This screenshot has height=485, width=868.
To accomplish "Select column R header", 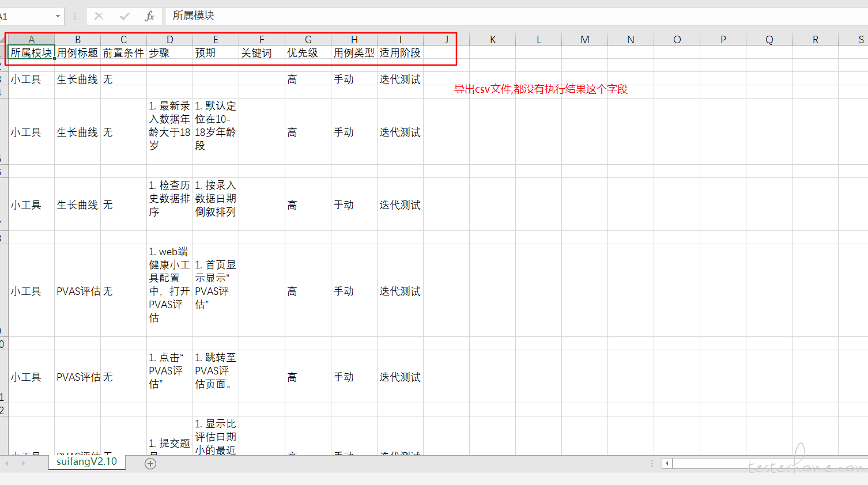I will coord(816,39).
